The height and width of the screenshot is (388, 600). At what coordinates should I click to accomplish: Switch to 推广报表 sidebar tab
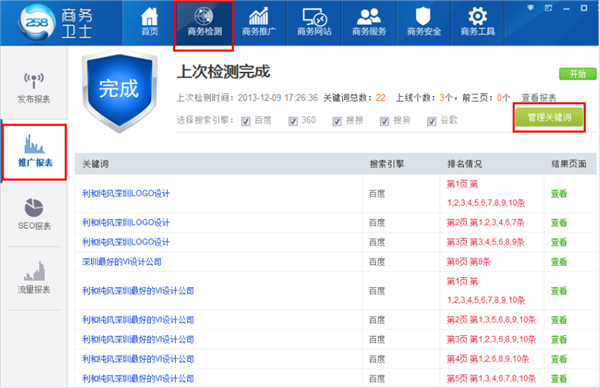34,152
